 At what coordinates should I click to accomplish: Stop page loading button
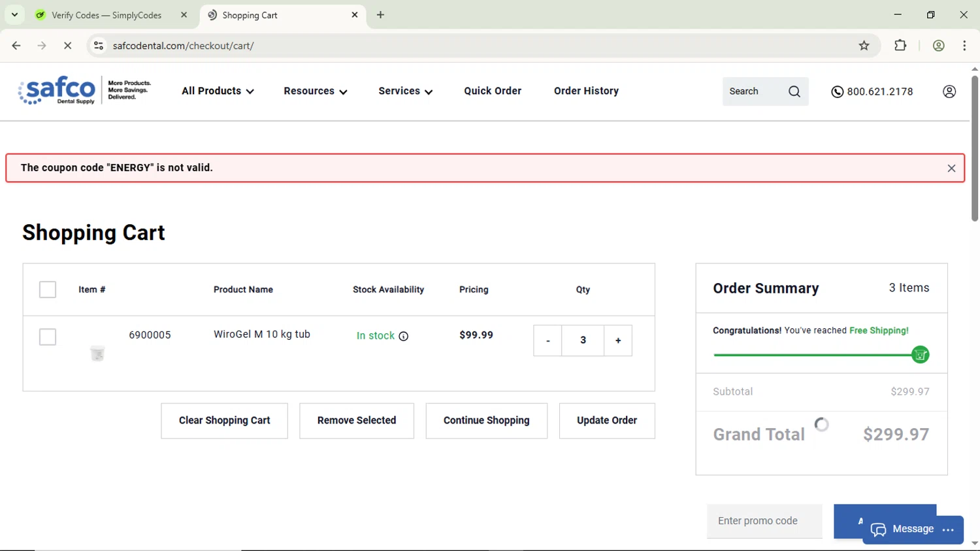coord(67,46)
